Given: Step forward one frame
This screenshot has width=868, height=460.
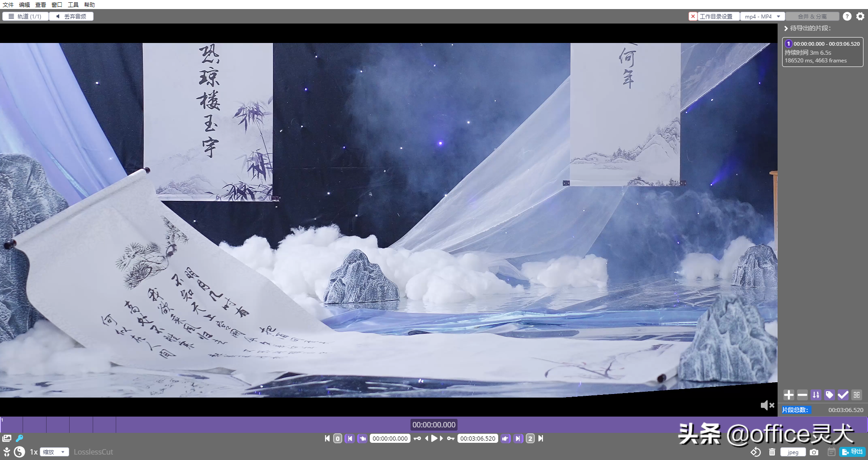Looking at the screenshot, I should (442, 438).
